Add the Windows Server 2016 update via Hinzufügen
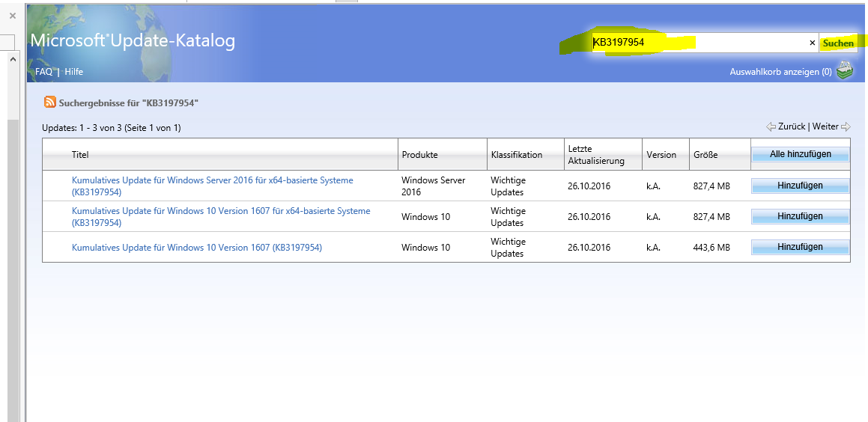Image resolution: width=868 pixels, height=422 pixels. 801,186
